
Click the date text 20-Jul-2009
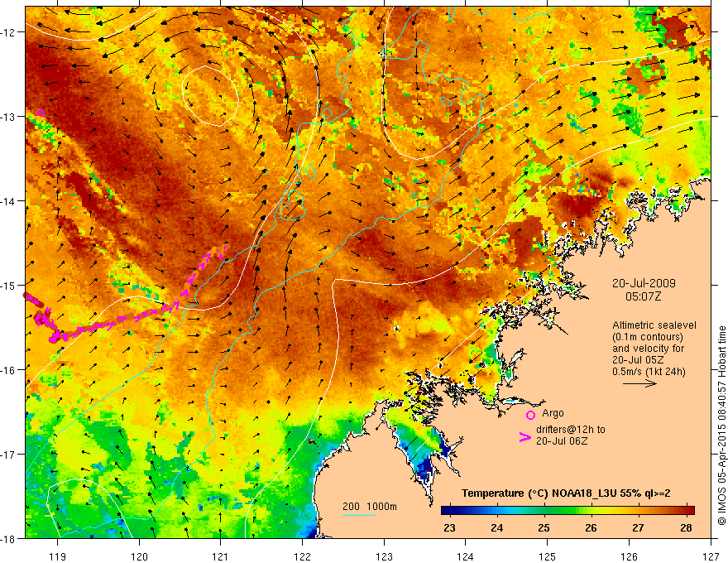(x=644, y=283)
